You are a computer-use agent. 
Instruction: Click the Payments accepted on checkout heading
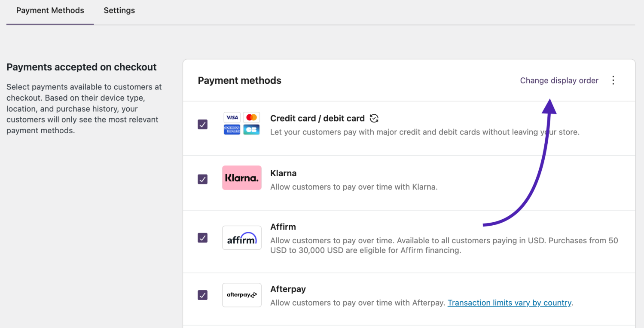[82, 67]
